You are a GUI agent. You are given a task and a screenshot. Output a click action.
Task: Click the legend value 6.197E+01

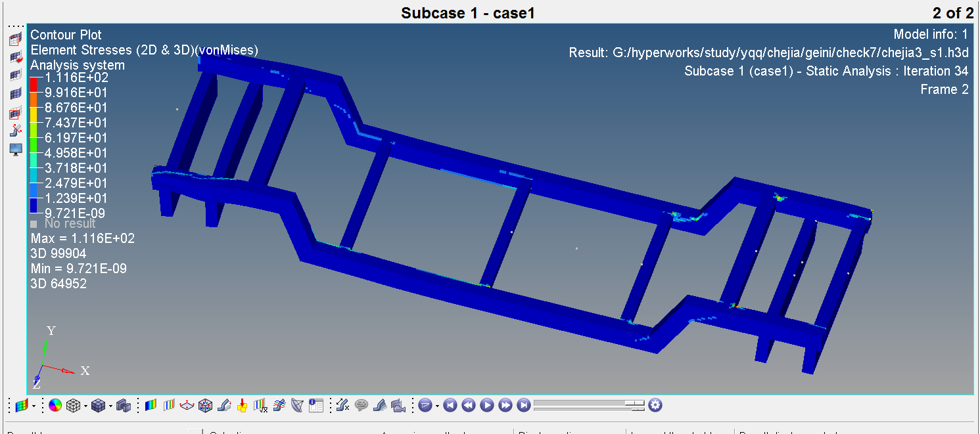76,138
